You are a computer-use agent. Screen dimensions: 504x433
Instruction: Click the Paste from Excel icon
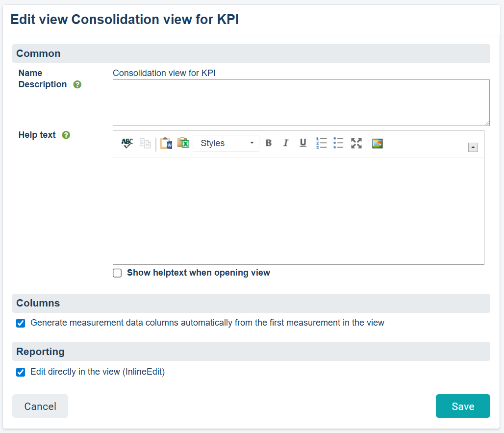click(183, 143)
